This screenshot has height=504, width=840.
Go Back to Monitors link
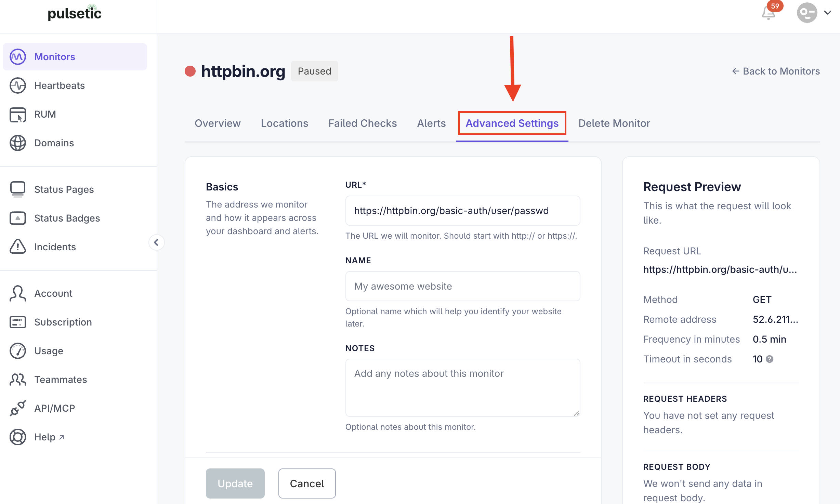tap(776, 71)
